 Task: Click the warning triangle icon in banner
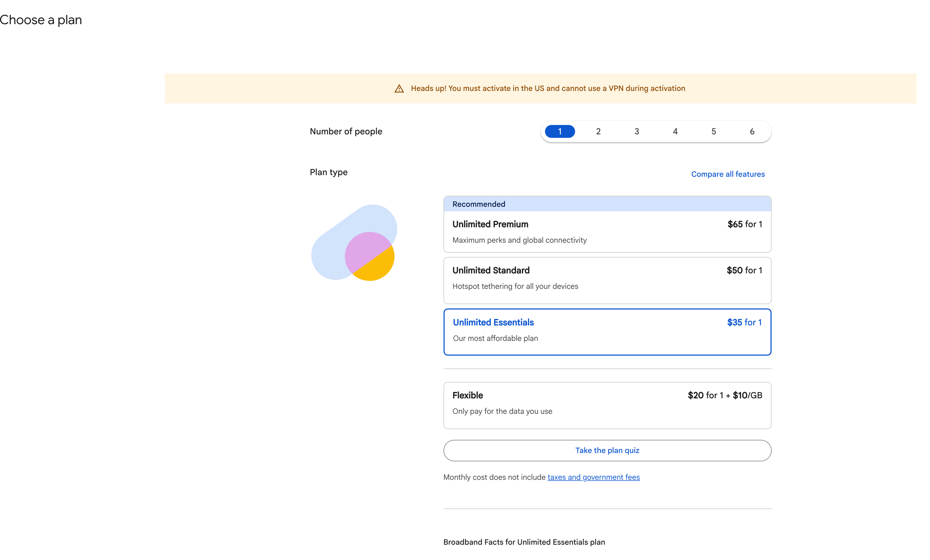pos(399,89)
